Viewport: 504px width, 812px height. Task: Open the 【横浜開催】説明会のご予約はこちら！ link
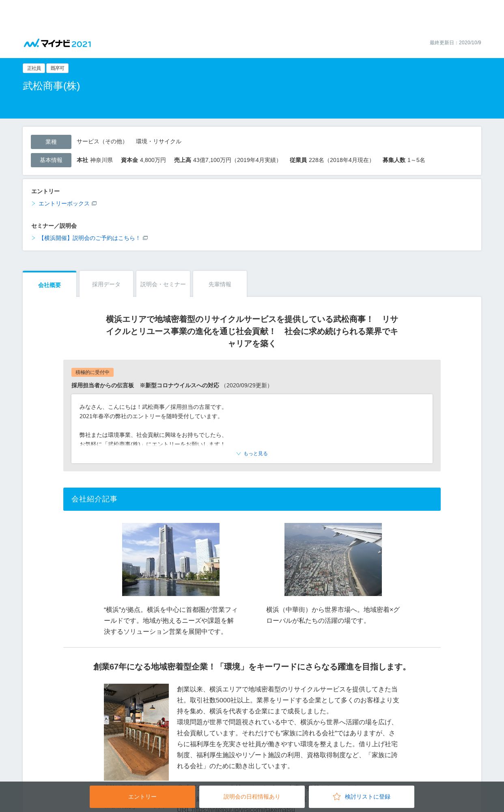point(89,238)
